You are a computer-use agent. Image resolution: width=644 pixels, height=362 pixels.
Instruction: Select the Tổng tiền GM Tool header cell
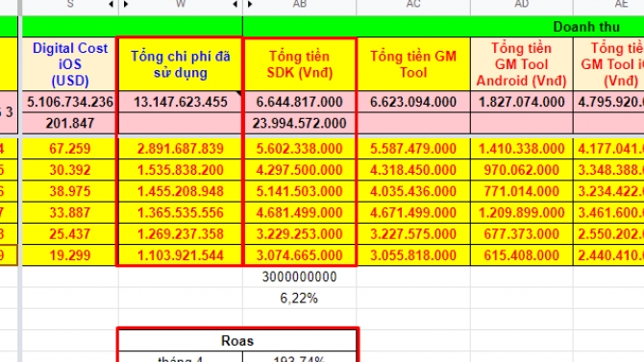coord(413,64)
